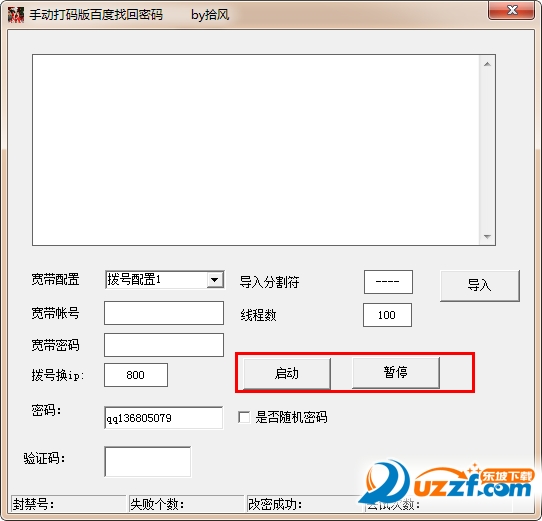The height and width of the screenshot is (521, 542).
Task: Click the 导入 button
Action: coord(479,286)
